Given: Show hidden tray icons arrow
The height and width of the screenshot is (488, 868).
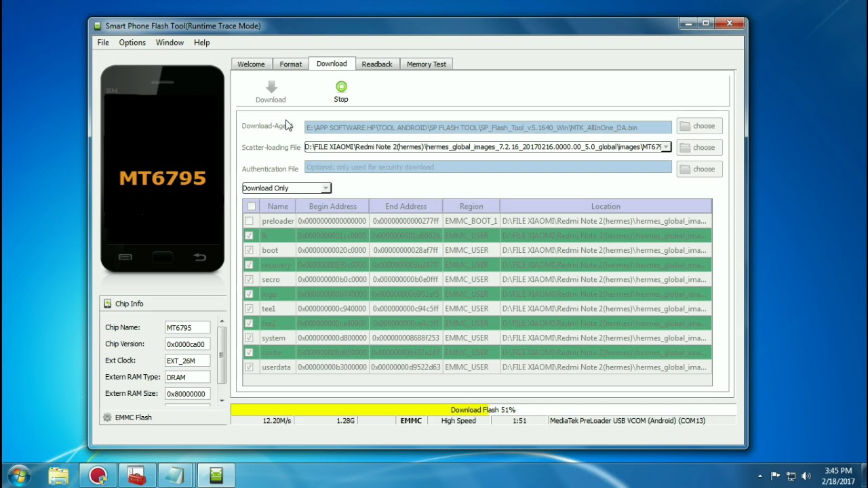Looking at the screenshot, I should [x=760, y=476].
